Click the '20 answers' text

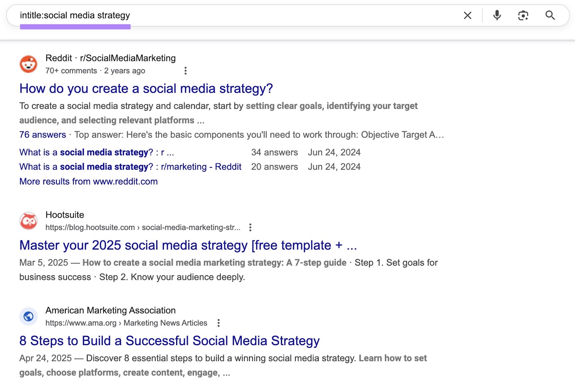(x=275, y=167)
